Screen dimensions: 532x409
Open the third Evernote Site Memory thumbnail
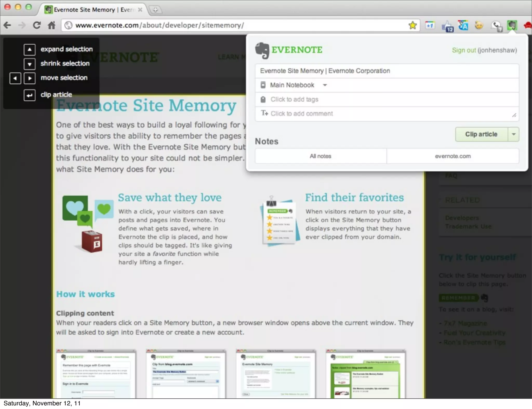point(276,374)
